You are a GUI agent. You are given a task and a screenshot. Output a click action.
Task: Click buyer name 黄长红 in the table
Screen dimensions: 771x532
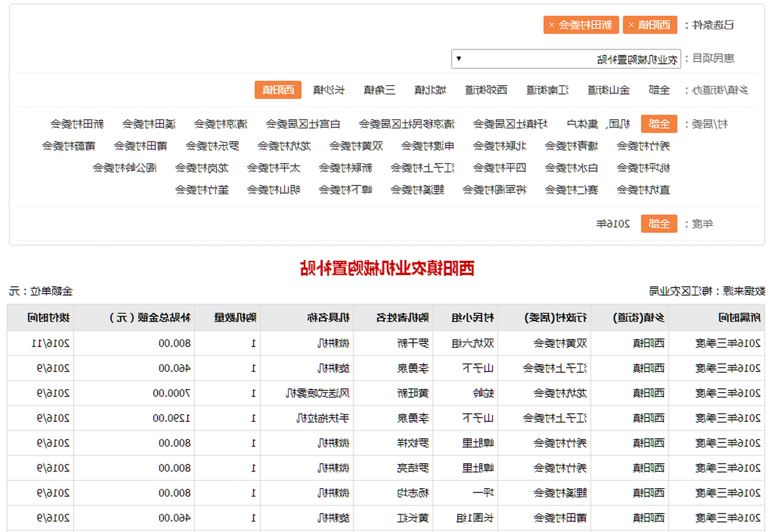(x=413, y=518)
